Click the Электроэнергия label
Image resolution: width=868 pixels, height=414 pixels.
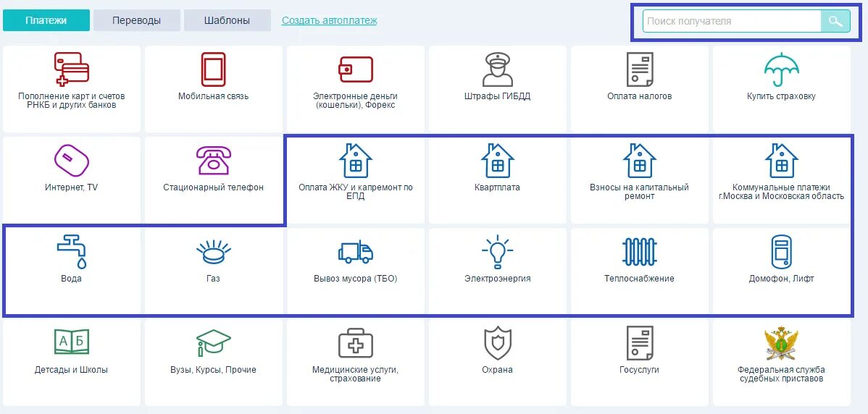497,279
